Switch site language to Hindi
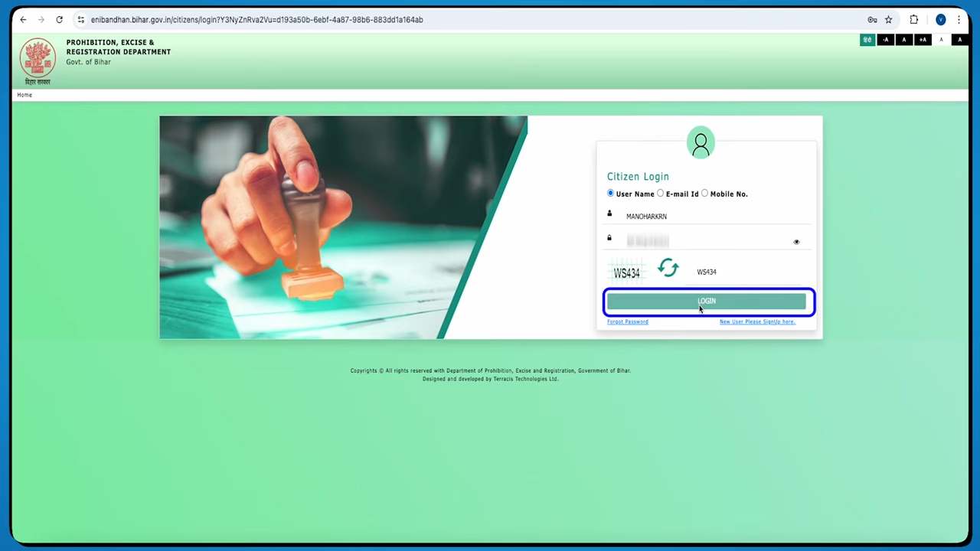The width and height of the screenshot is (980, 551). pyautogui.click(x=867, y=40)
